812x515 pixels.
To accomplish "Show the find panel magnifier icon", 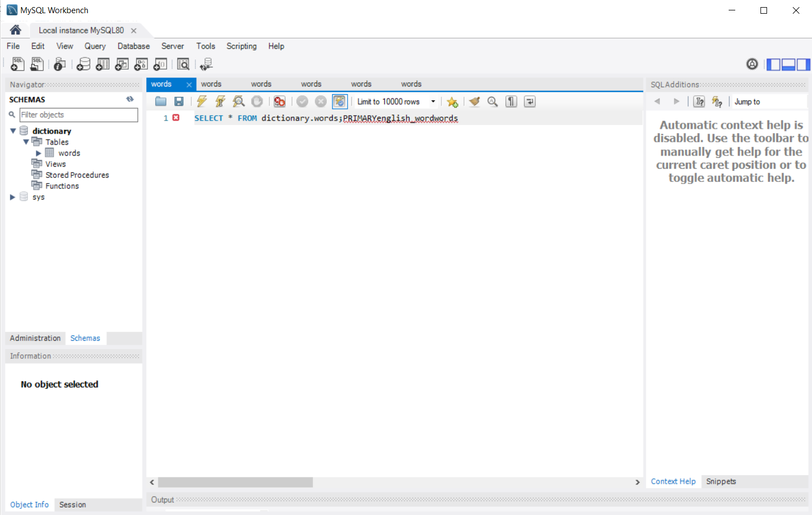I will [492, 101].
